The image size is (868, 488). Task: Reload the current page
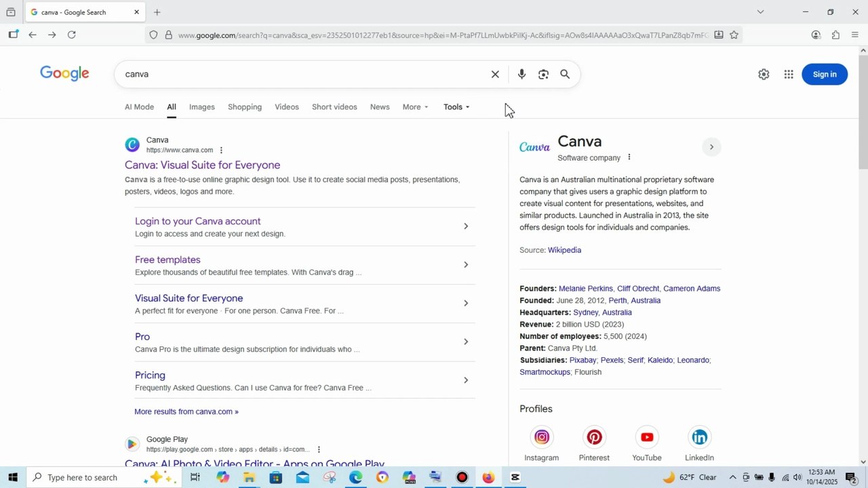[x=72, y=35]
